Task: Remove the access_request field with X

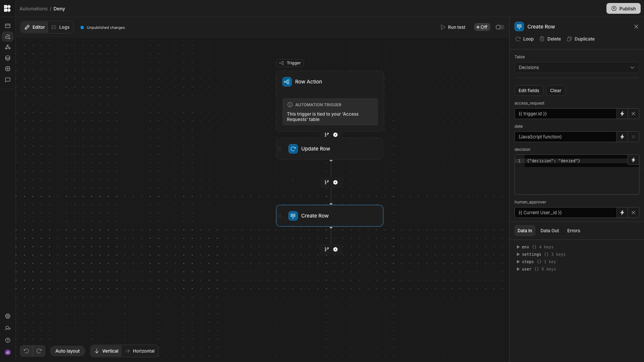Action: (x=633, y=114)
